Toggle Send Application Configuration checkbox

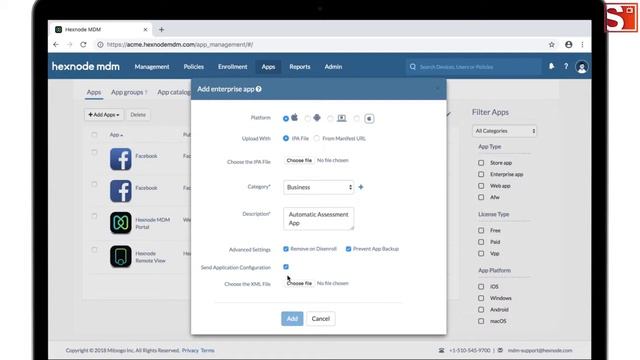point(286,267)
